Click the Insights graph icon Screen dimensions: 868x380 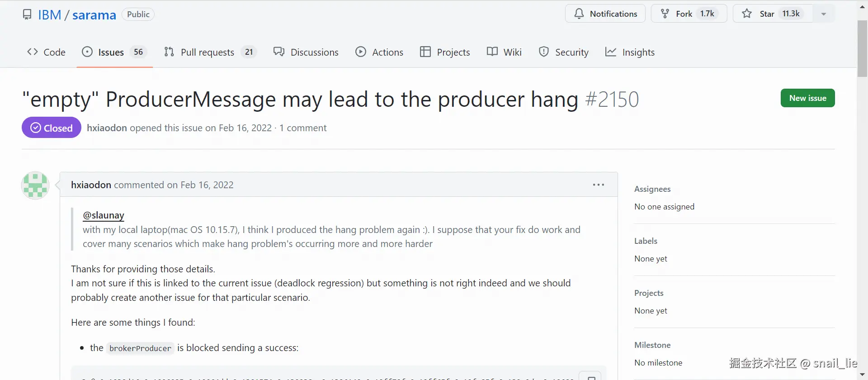(x=611, y=52)
